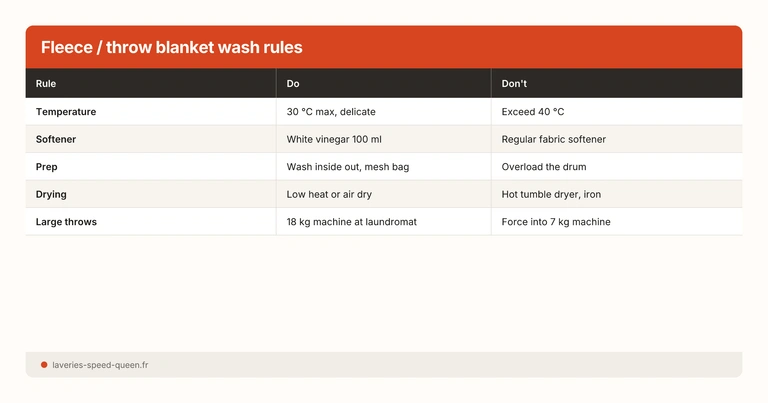Viewport: 768px width, 403px height.
Task: Click the 'Large throws' row label
Action: [x=66, y=222]
